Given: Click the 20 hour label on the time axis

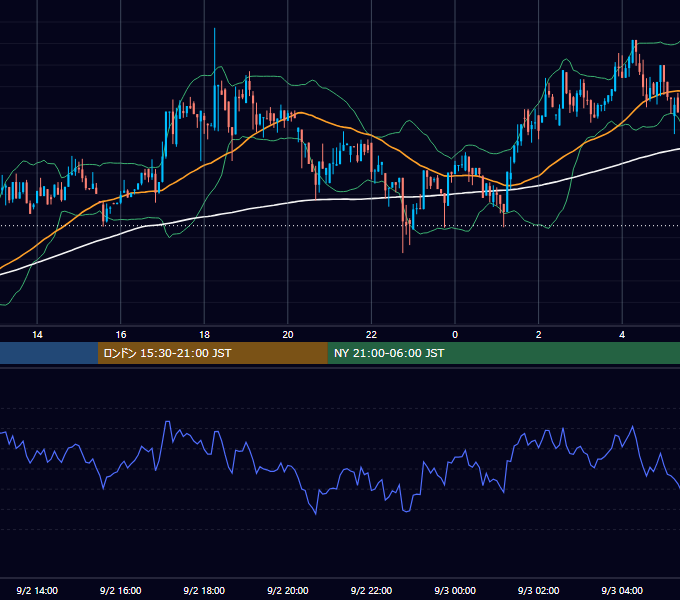Looking at the screenshot, I should point(288,335).
